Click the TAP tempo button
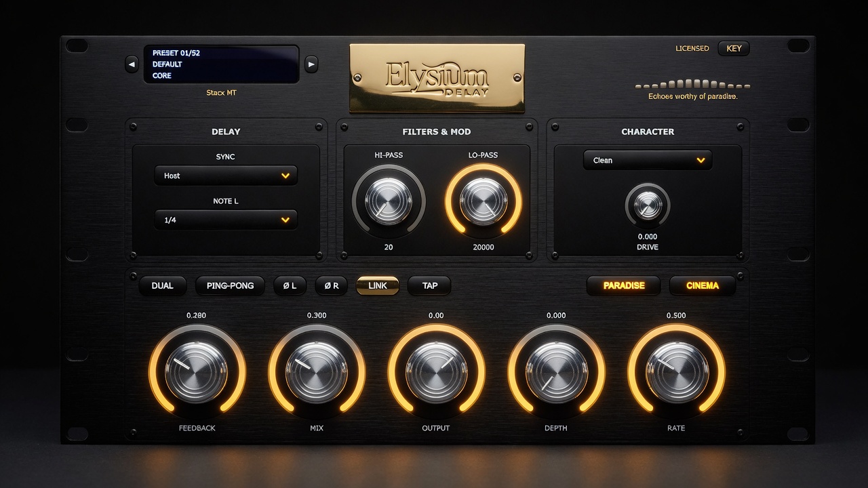This screenshot has height=488, width=868. tap(429, 285)
